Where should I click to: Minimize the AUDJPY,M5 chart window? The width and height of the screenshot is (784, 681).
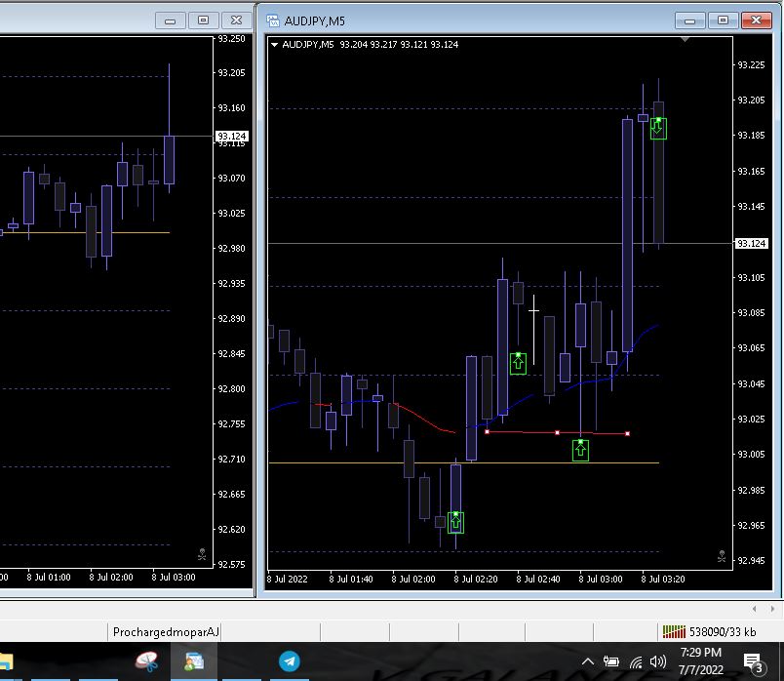coord(691,20)
